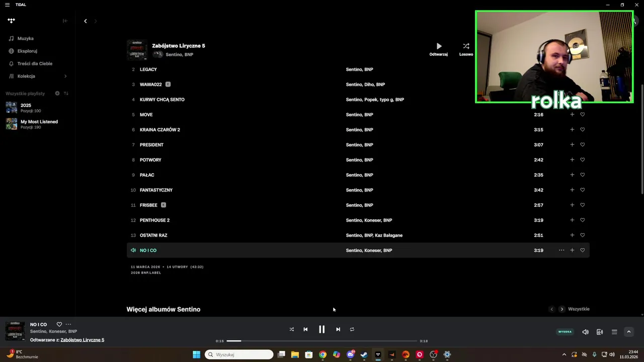This screenshot has height=362, width=644.
Task: Collapse the sidebar panel
Action: (x=65, y=21)
